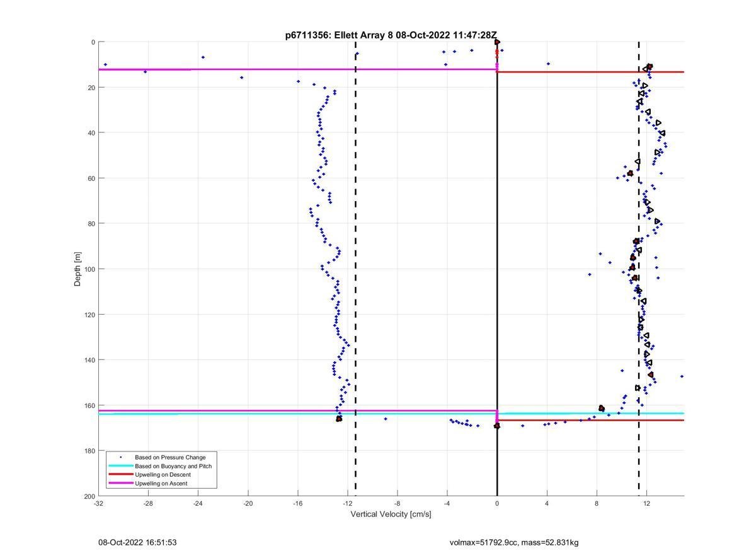Click the y-axis tick label '200'

89,496
